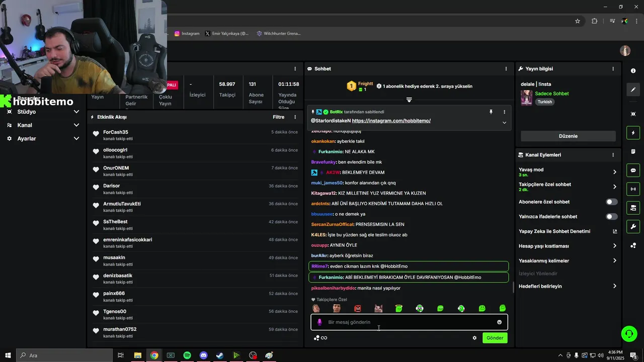
Task: Select the purple microphone icon in chat input
Action: pyautogui.click(x=319, y=322)
